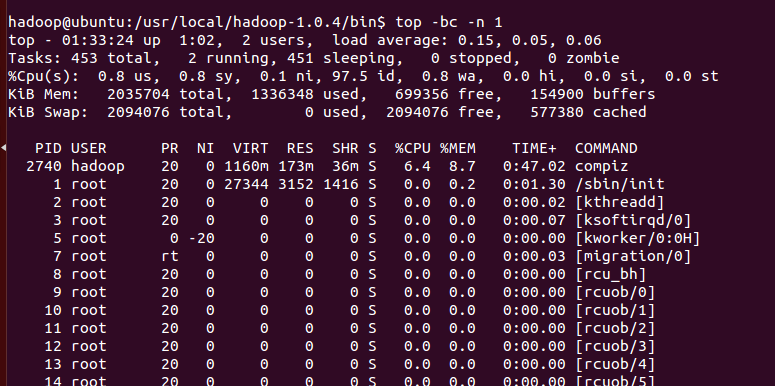Click the '[rcuob/3]' process name

615,346
